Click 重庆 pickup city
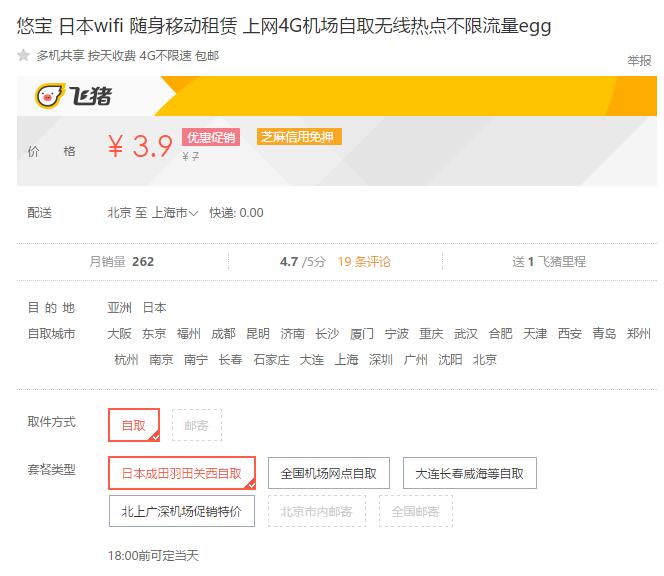664x576 pixels. pyautogui.click(x=431, y=334)
